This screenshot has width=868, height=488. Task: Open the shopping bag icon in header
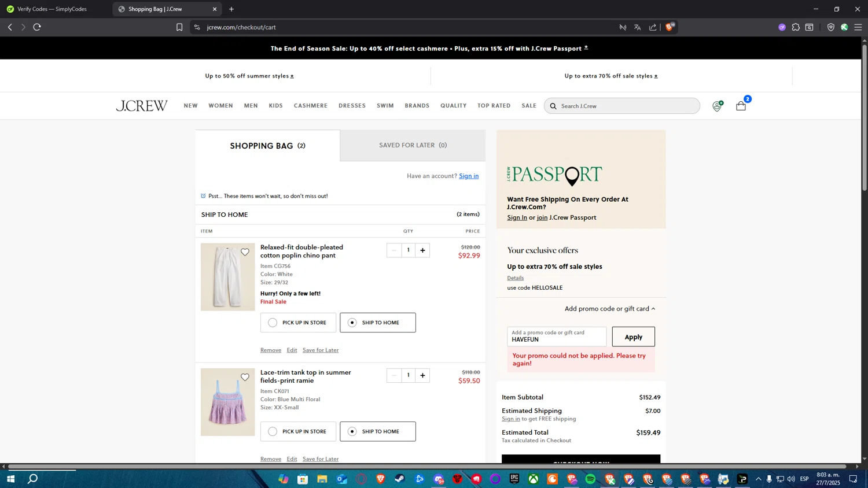coord(741,106)
